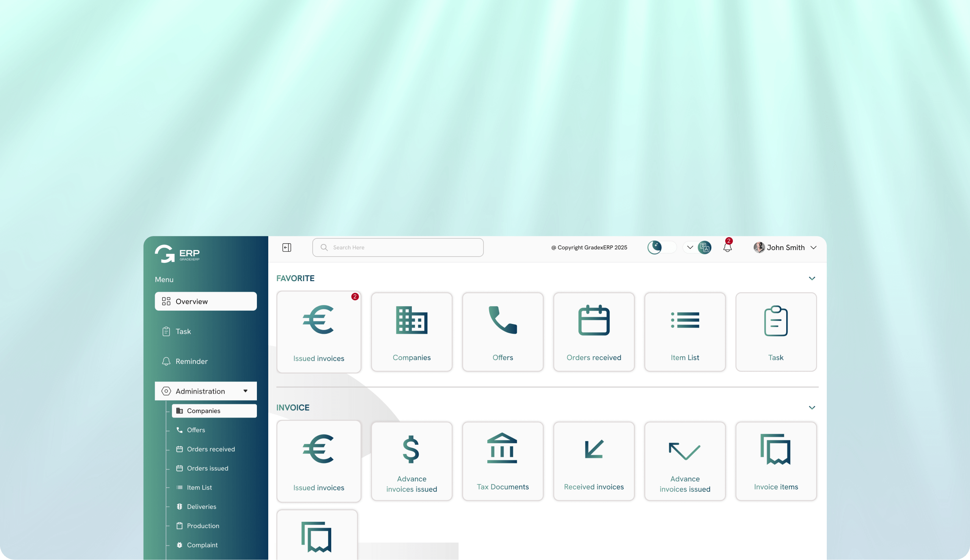
Task: Open the Companies tile in Favorite
Action: click(411, 332)
